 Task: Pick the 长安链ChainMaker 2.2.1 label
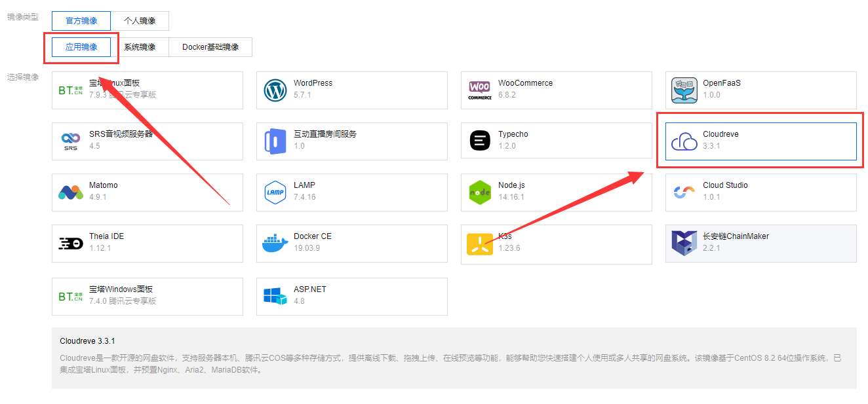[x=736, y=242]
